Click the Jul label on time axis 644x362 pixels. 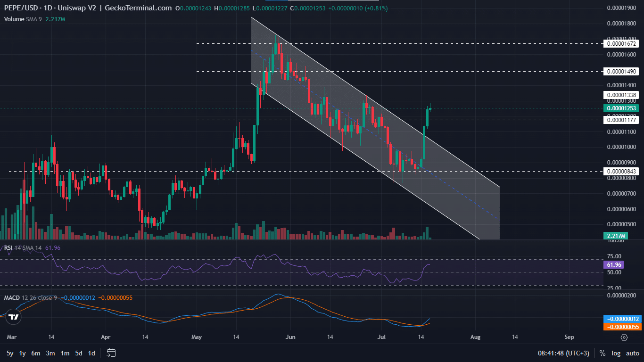tap(382, 337)
